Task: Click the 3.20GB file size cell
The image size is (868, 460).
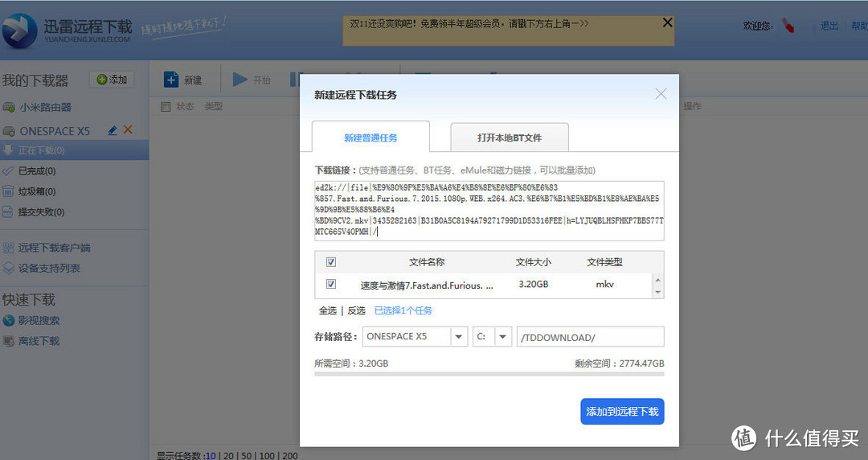Action: [x=534, y=284]
